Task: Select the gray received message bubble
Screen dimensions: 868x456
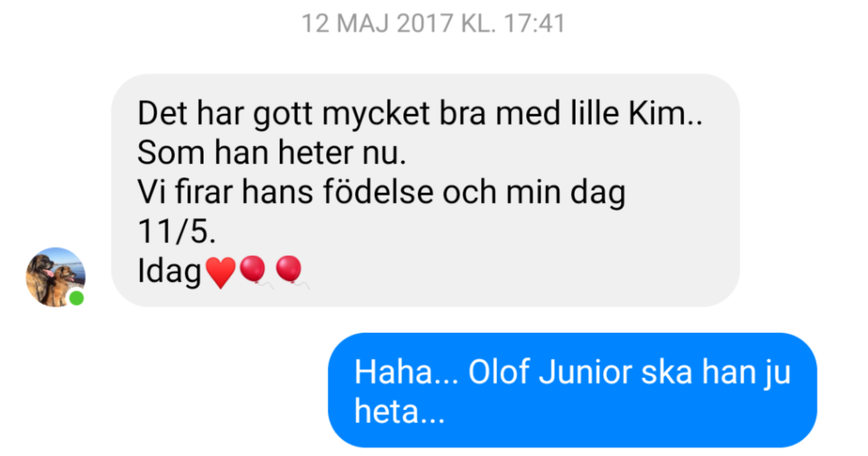Action: pos(426,190)
